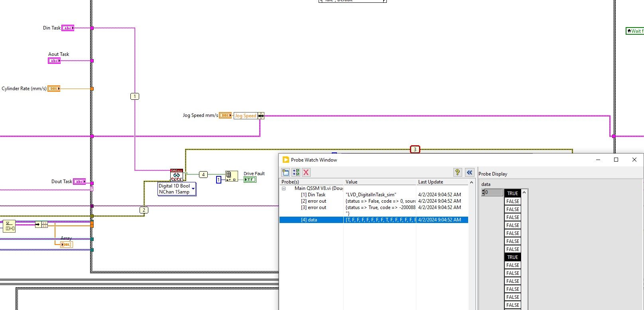The image size is (644, 310).
Task: Toggle the first TRUE boolean array element
Action: tap(512, 194)
